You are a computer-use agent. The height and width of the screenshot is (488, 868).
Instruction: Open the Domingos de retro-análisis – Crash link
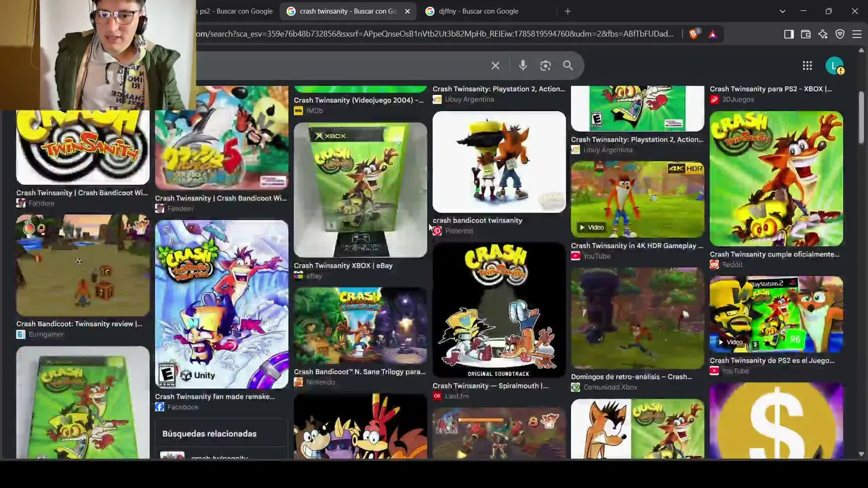[x=631, y=377]
